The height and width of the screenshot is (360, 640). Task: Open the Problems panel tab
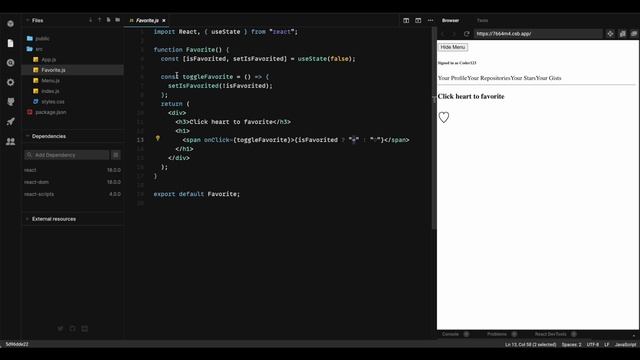497,334
